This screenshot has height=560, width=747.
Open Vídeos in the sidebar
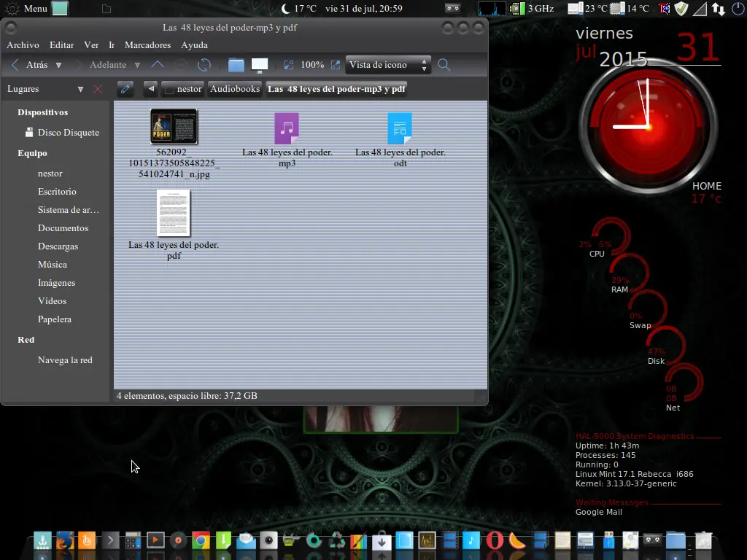[x=53, y=301]
